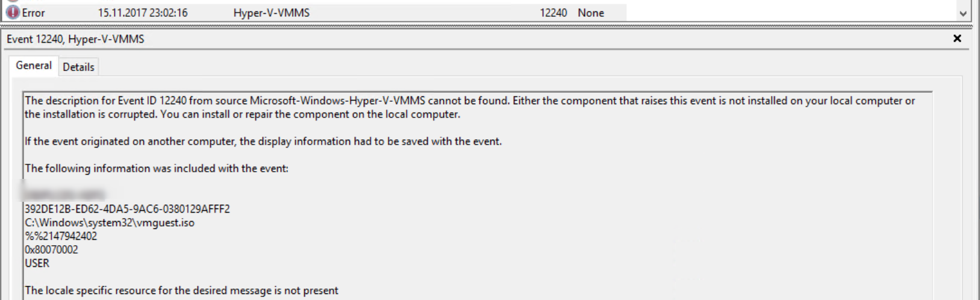
Task: Click the 12240 event ID cell
Action: coord(553,13)
